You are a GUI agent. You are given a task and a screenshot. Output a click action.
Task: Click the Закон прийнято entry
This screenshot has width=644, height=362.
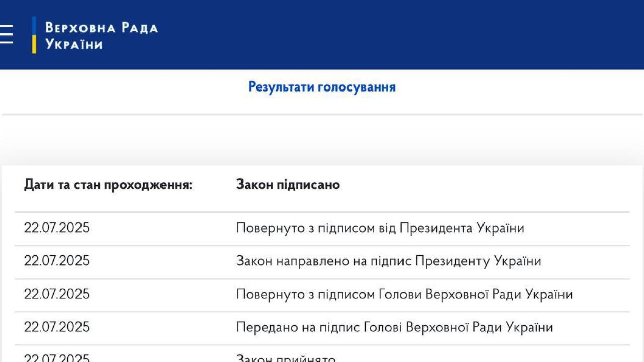click(286, 358)
